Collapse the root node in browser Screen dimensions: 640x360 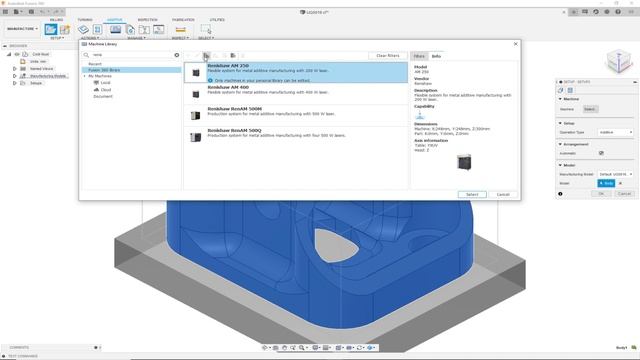9,54
